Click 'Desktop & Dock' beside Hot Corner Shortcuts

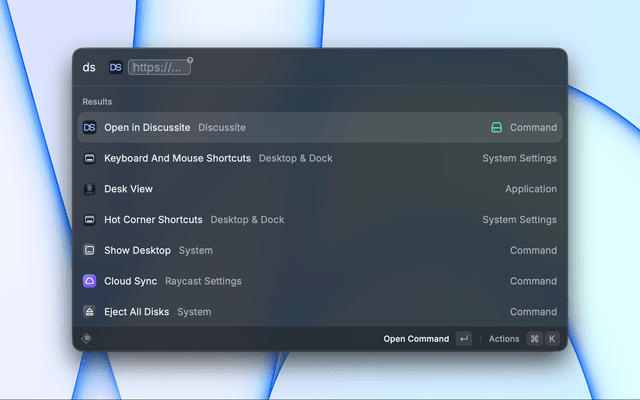[247, 220]
